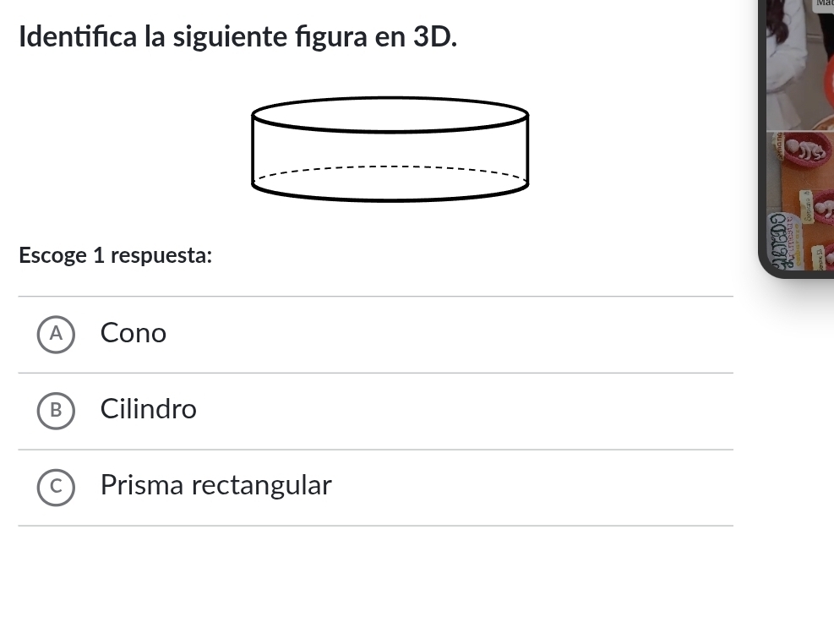Select the radio button labeled A
This screenshot has width=834, height=644.
[56, 334]
